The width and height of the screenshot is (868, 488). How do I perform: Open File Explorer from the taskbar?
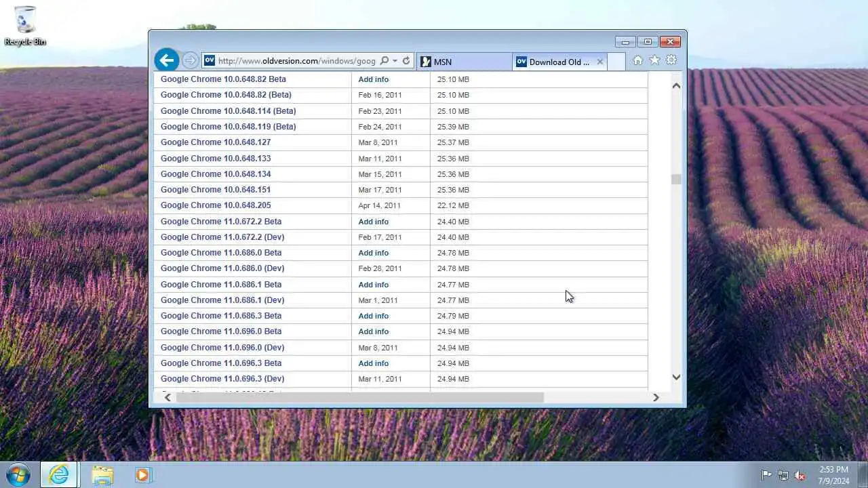[102, 474]
